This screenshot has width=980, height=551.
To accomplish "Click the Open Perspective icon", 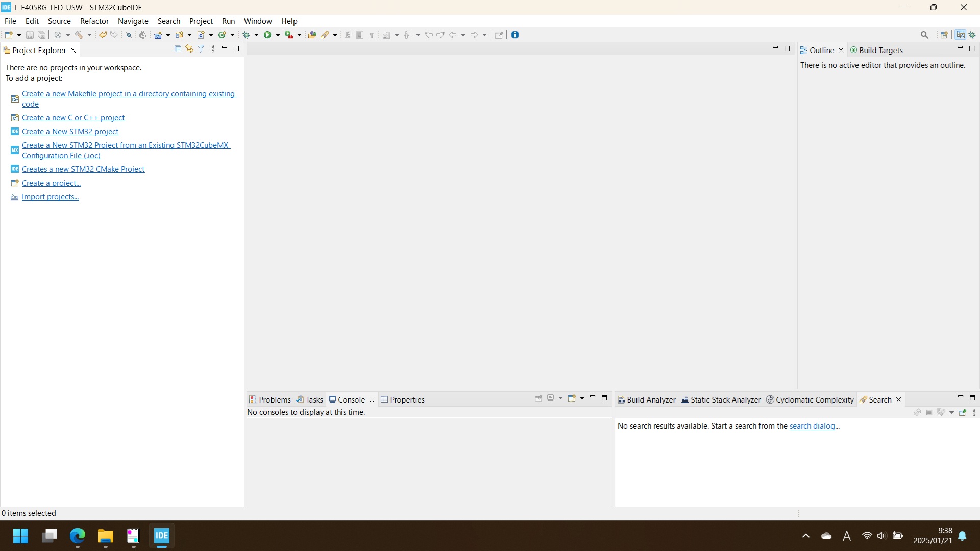I will [944, 35].
